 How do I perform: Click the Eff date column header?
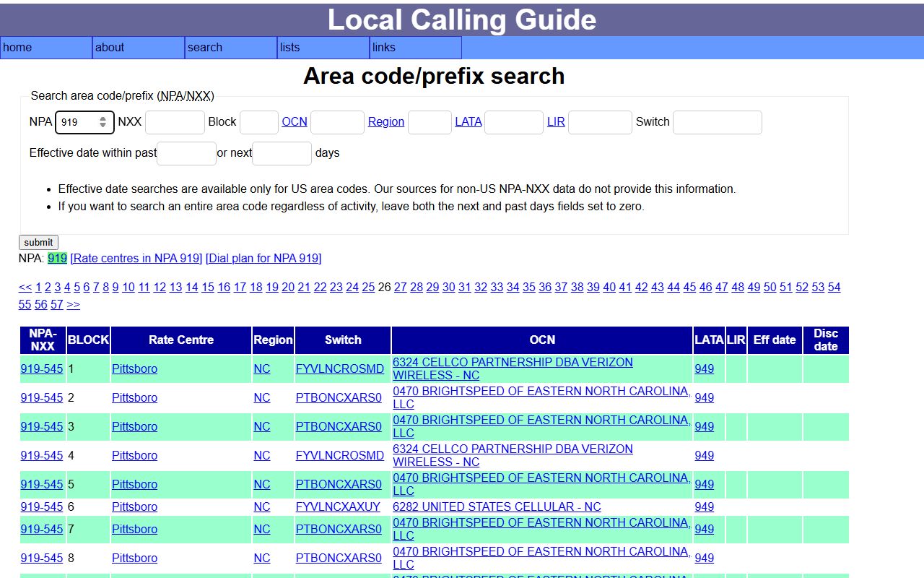(x=775, y=340)
